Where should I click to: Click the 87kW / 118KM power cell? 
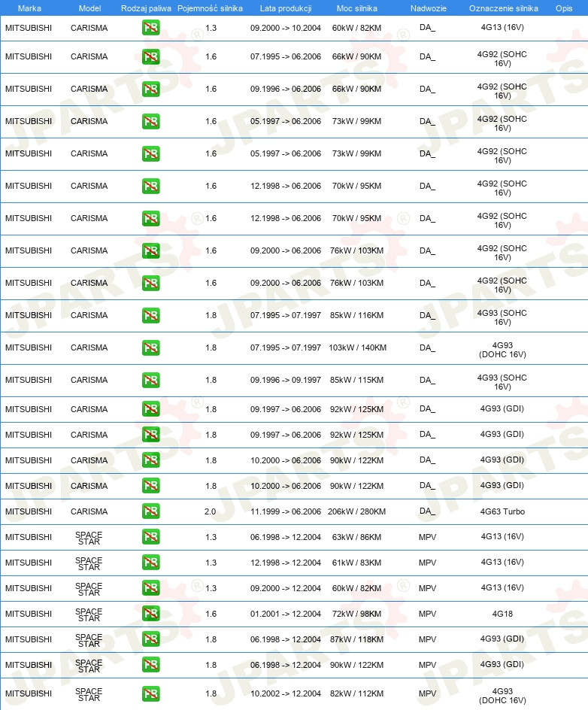coord(356,639)
